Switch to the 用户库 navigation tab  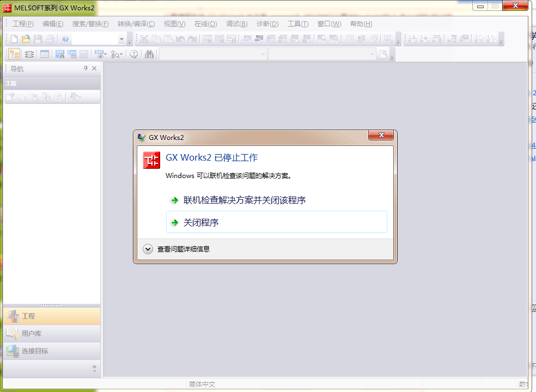(31, 333)
